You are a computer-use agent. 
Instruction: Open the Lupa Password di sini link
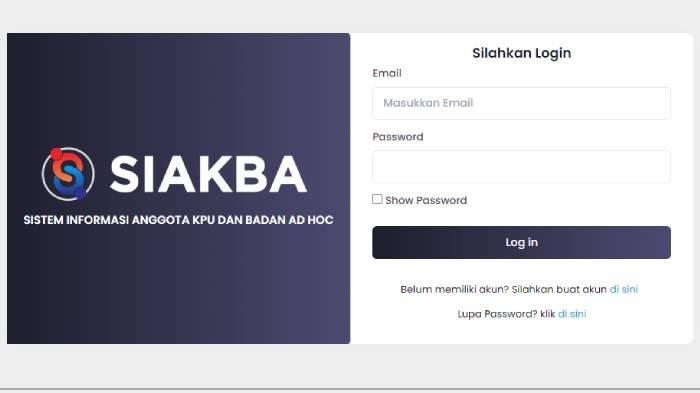click(x=572, y=314)
